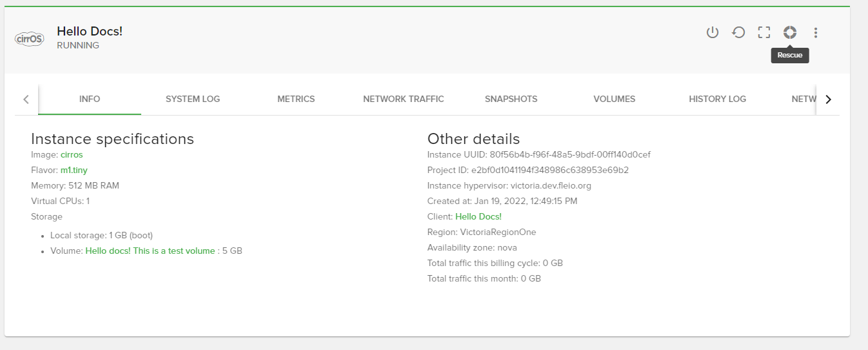The height and width of the screenshot is (350, 868).
Task: Click the reboot instance icon
Action: (x=738, y=32)
